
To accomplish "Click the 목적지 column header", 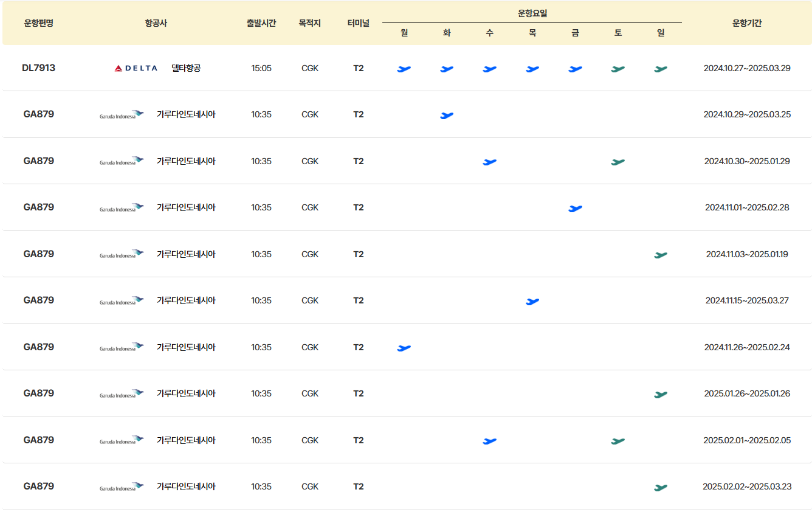I will (x=310, y=23).
